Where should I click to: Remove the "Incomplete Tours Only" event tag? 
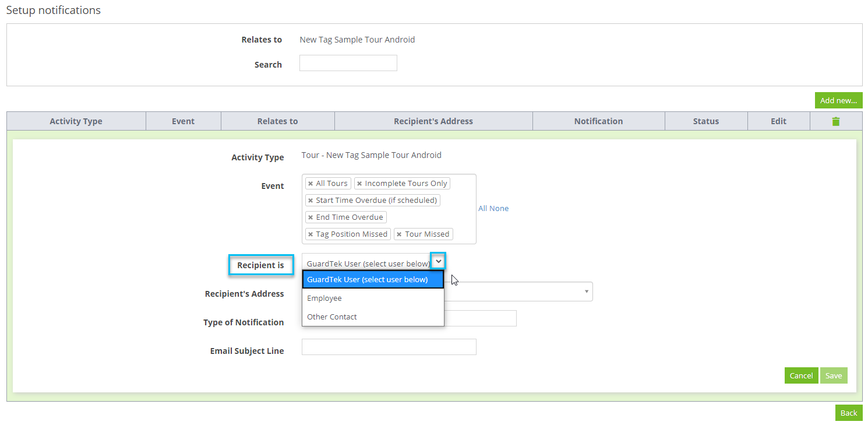point(359,183)
